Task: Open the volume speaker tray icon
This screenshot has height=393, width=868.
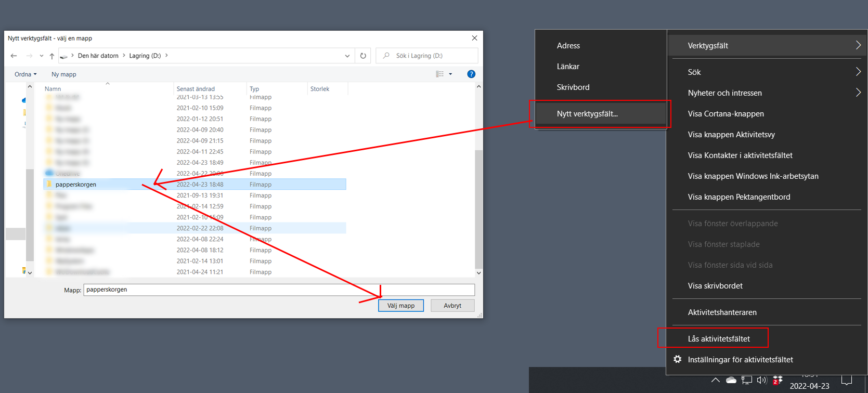Action: coord(762,380)
